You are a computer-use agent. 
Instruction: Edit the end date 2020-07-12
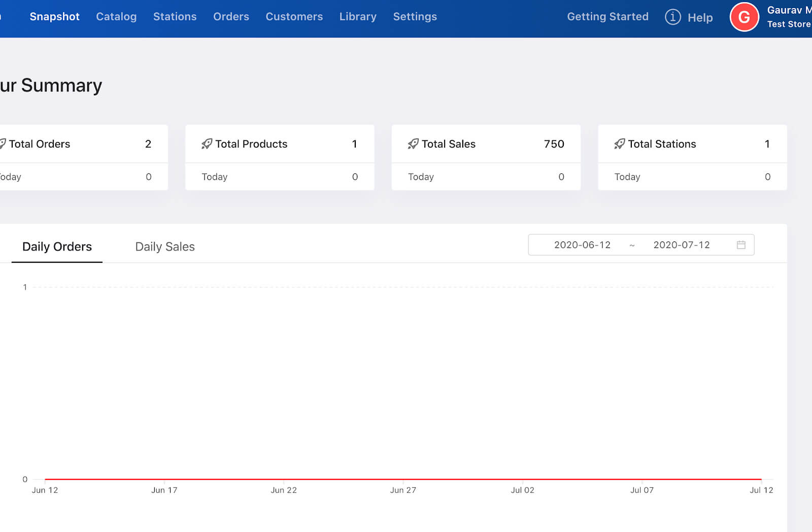pyautogui.click(x=682, y=245)
